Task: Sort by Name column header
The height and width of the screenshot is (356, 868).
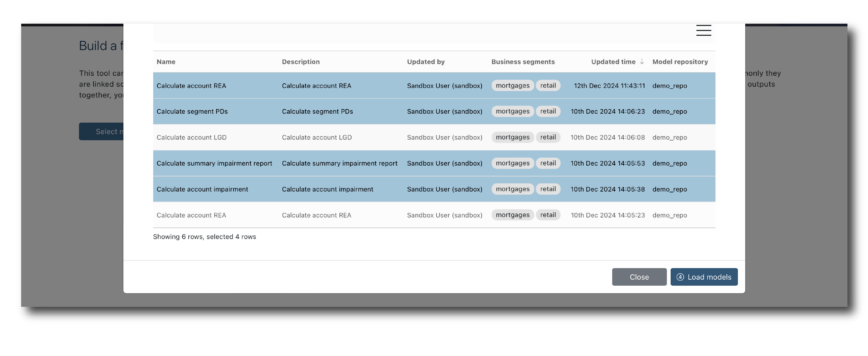Action: coord(166,62)
